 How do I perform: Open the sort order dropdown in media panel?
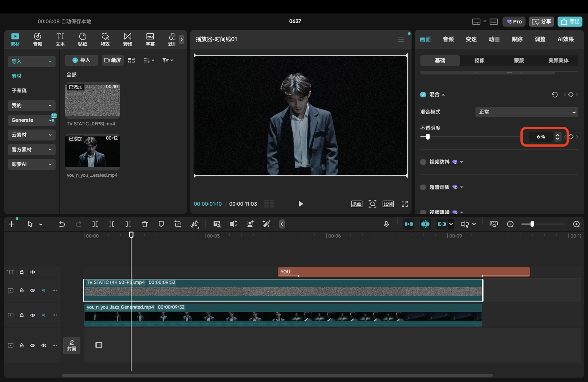pyautogui.click(x=149, y=60)
